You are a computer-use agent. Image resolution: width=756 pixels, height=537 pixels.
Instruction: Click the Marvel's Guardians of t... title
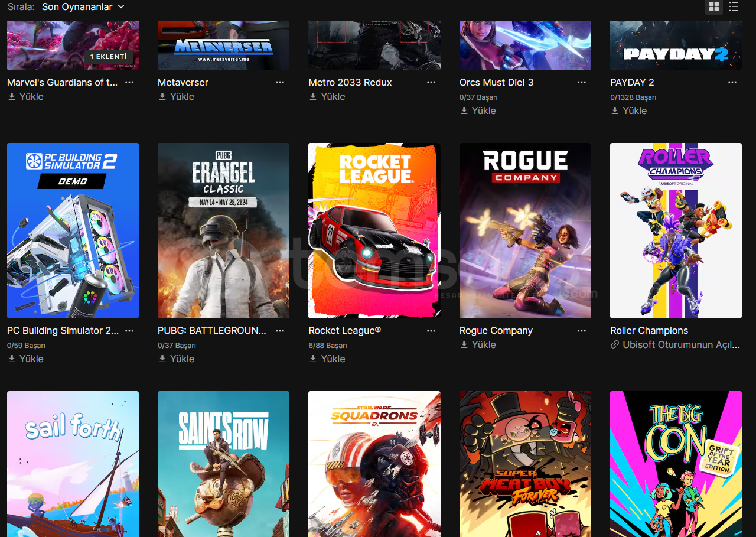click(63, 82)
